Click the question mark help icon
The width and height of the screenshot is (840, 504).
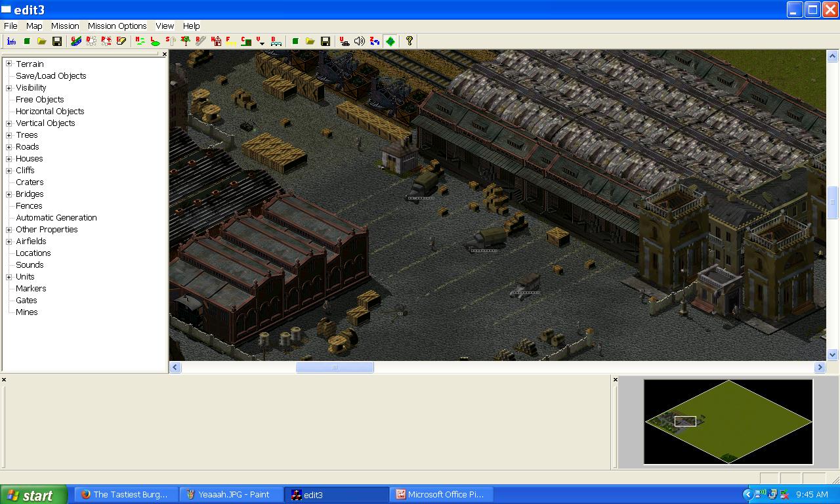coord(409,41)
